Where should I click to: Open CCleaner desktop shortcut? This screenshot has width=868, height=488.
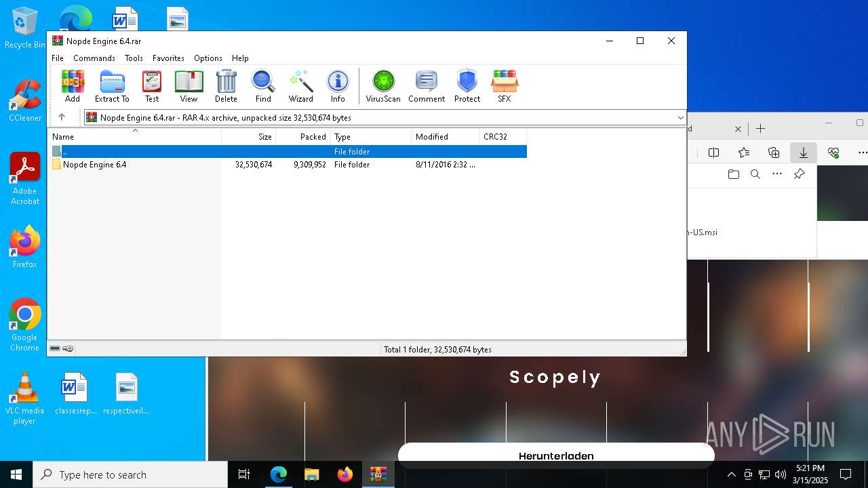[24, 101]
